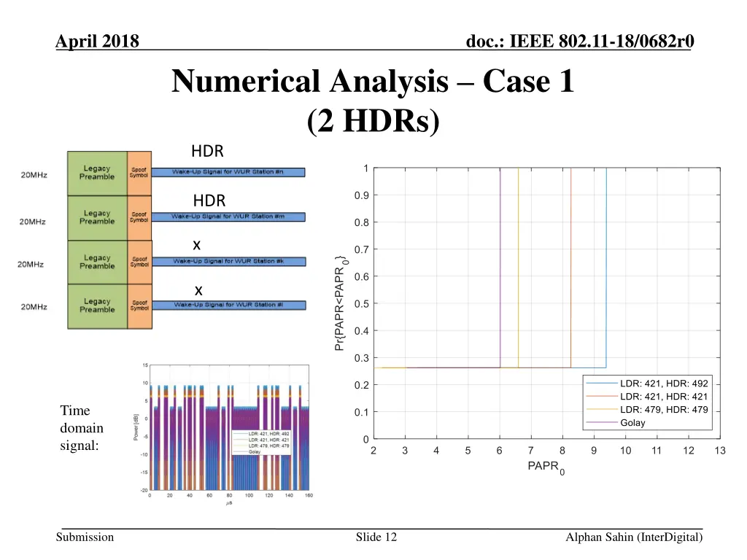Click the 'Slide 12' footer number
The image size is (747, 560).
(x=376, y=537)
